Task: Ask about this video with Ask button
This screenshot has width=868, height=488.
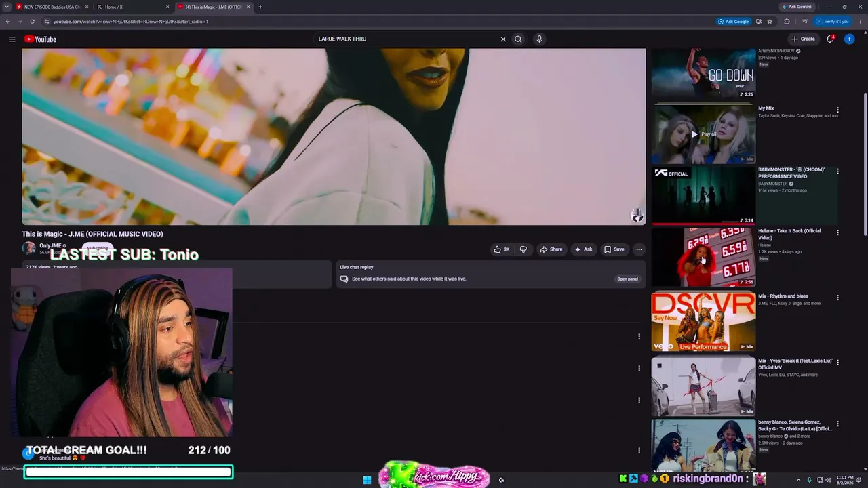Action: [583, 249]
